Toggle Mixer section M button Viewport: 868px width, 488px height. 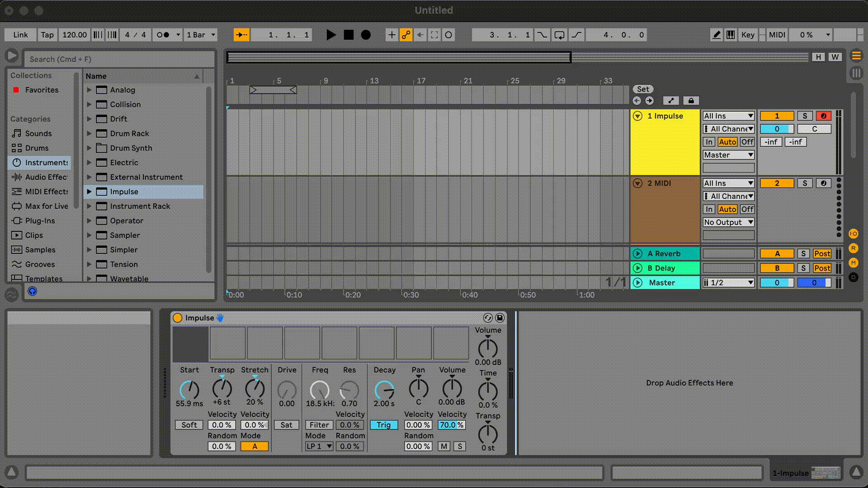(854, 263)
